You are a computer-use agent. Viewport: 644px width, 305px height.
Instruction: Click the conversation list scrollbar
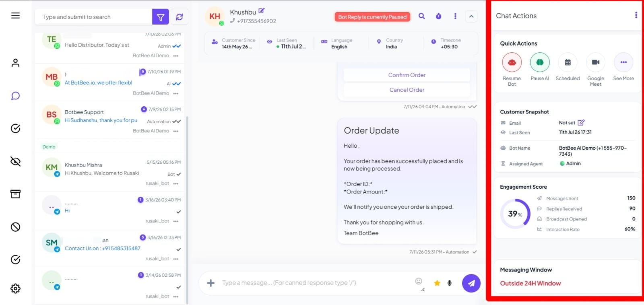point(186,209)
